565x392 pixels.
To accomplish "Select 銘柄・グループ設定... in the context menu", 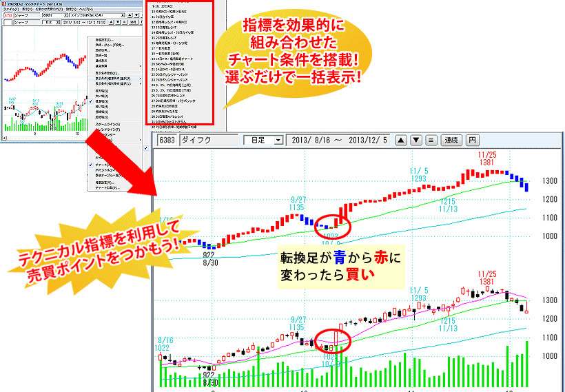I will click(110, 45).
